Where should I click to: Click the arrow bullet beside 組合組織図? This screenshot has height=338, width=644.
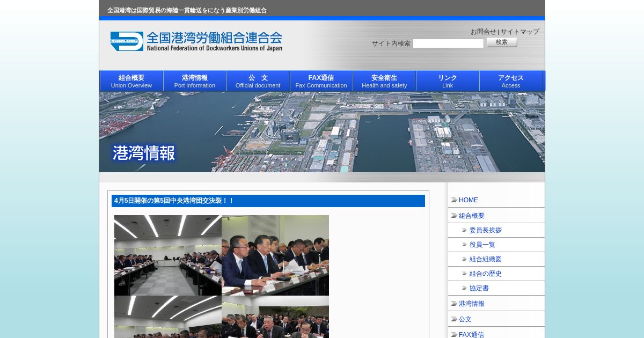click(x=465, y=259)
